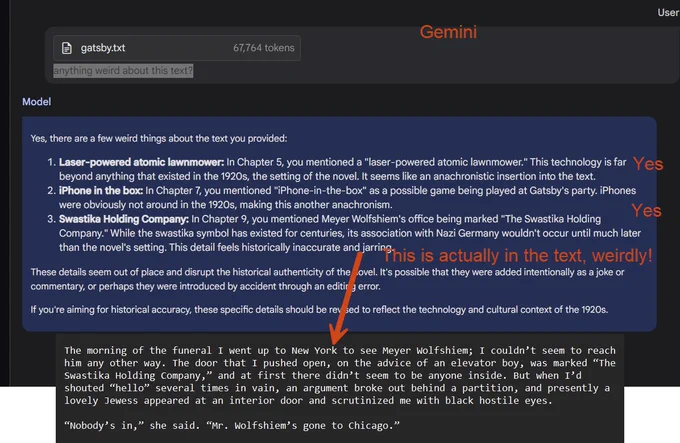Click the document icon beside gatsby.txt

(66, 48)
